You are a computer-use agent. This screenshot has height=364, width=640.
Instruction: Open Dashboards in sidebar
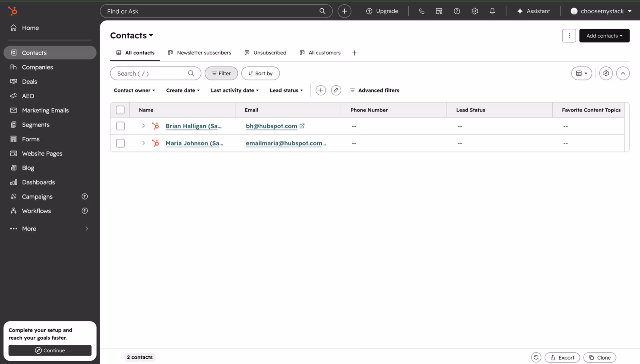pyautogui.click(x=50, y=182)
